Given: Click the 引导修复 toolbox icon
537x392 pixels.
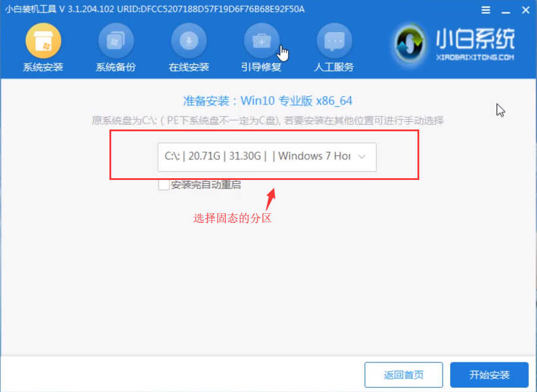Looking at the screenshot, I should click(262, 40).
